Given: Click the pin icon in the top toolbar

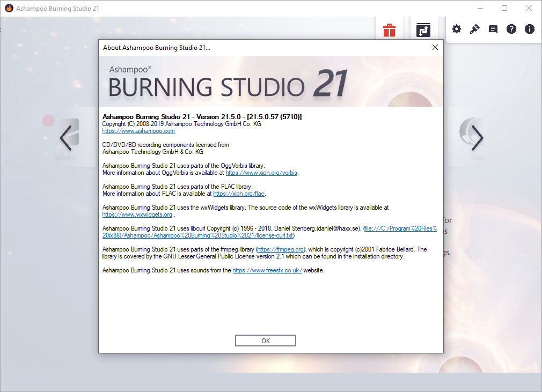Looking at the screenshot, I should pos(474,29).
